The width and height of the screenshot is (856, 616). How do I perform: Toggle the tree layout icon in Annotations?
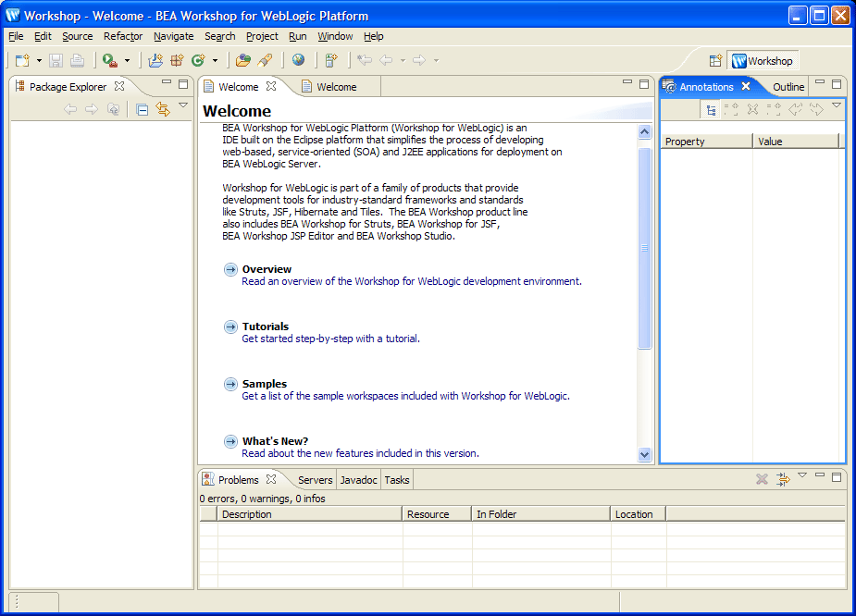click(711, 110)
